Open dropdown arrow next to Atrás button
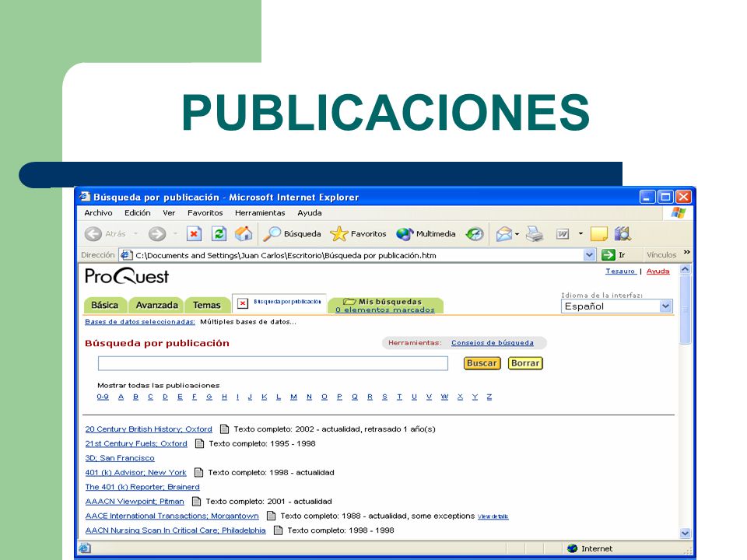 [x=135, y=234]
